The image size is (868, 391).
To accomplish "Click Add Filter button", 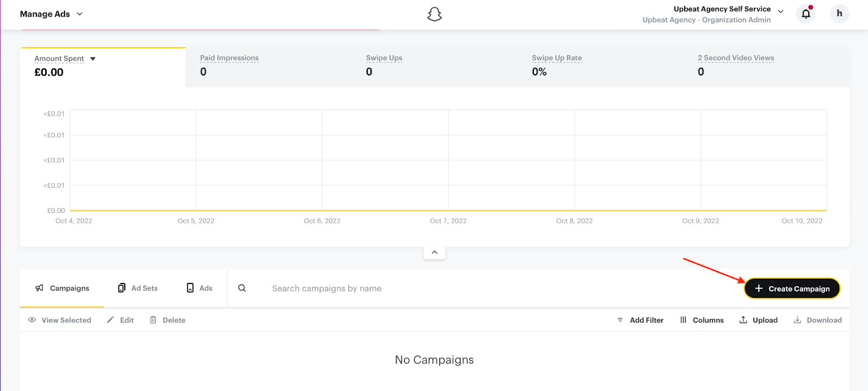I will pyautogui.click(x=640, y=320).
